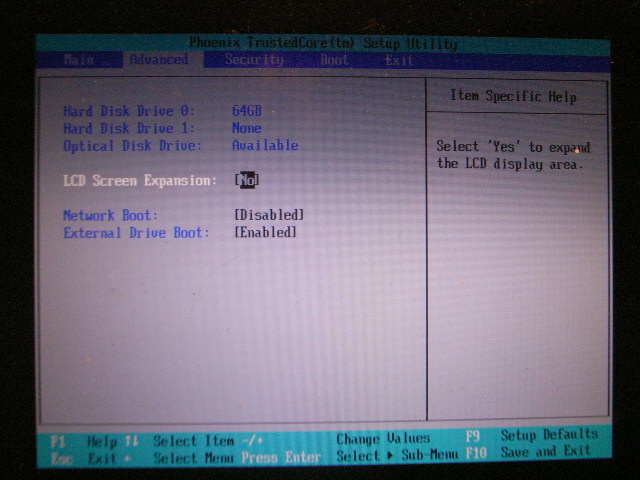The width and height of the screenshot is (640, 480).
Task: Click the Available optical drive value
Action: click(x=265, y=145)
